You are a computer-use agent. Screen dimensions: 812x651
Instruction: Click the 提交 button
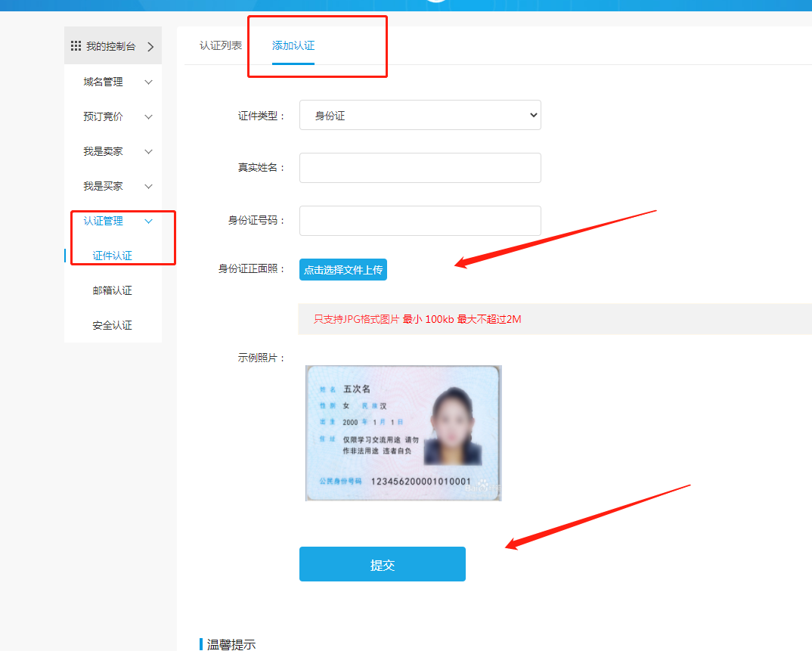tap(382, 564)
